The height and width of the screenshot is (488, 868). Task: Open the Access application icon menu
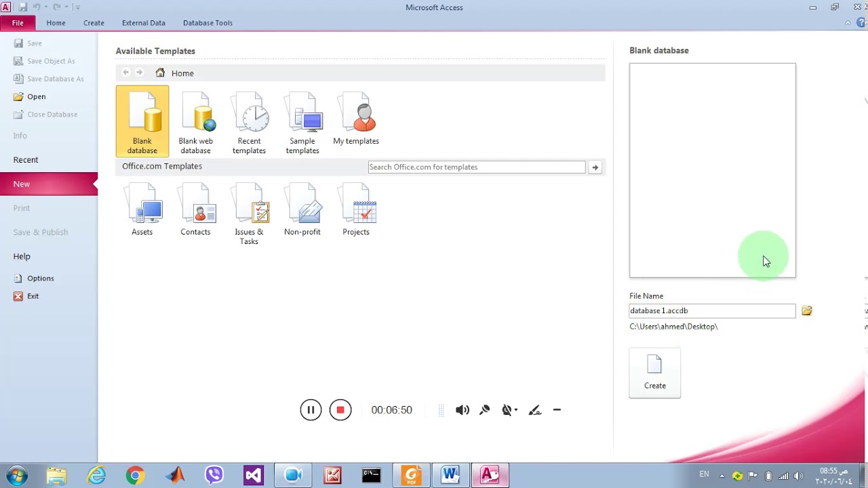coord(6,7)
